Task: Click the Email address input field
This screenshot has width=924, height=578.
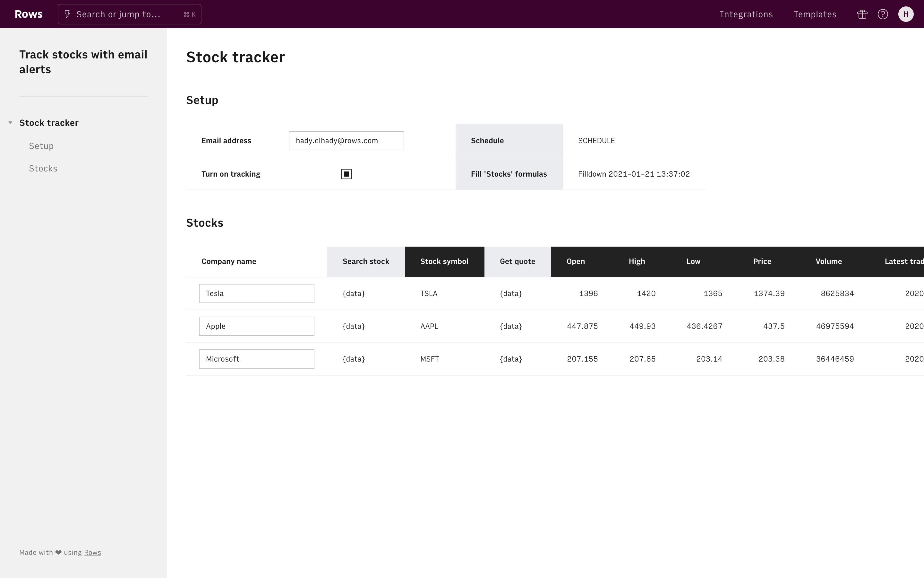Action: coord(346,141)
